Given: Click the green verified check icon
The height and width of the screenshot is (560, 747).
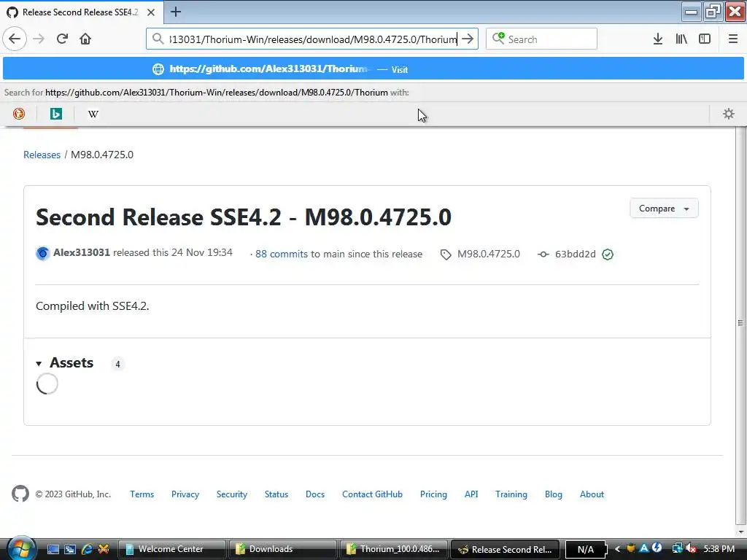Looking at the screenshot, I should click(608, 254).
